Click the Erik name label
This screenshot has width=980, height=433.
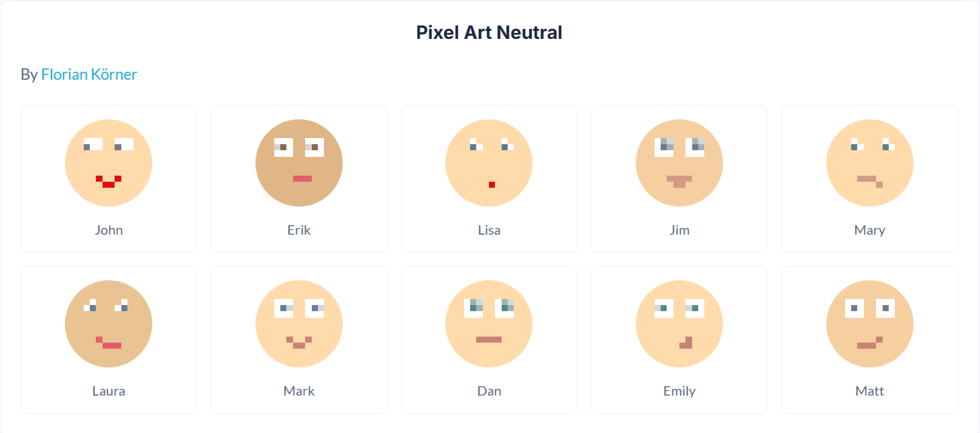299,231
